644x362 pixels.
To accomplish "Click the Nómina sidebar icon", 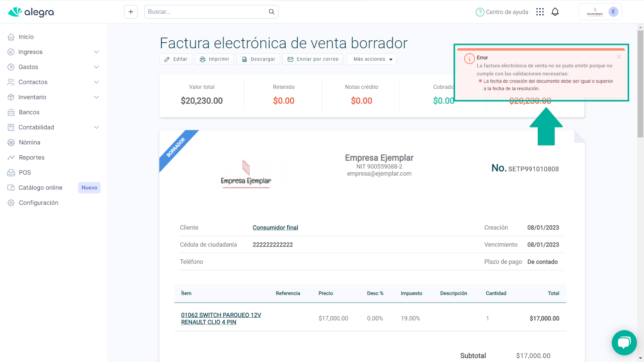I will tap(11, 142).
